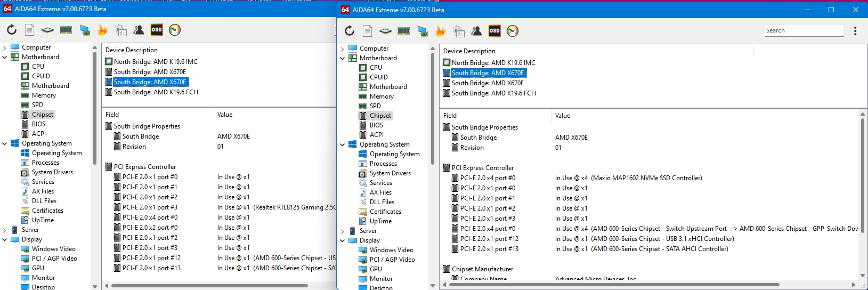
Task: Expand the Computer node in left tree
Action: point(5,47)
